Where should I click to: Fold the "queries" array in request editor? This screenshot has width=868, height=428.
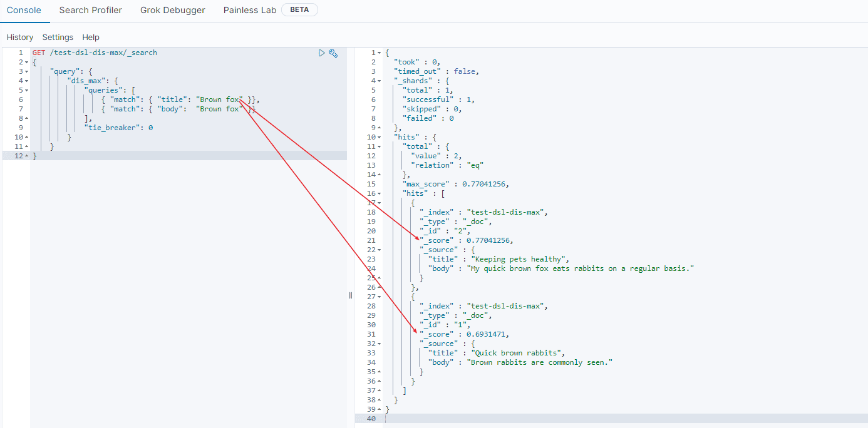coord(26,90)
